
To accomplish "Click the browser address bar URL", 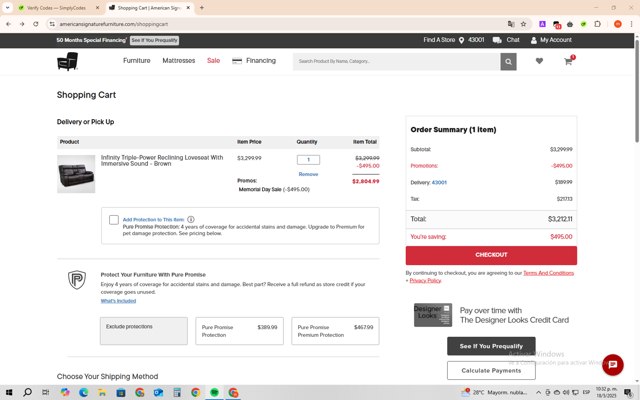I will pos(114,24).
